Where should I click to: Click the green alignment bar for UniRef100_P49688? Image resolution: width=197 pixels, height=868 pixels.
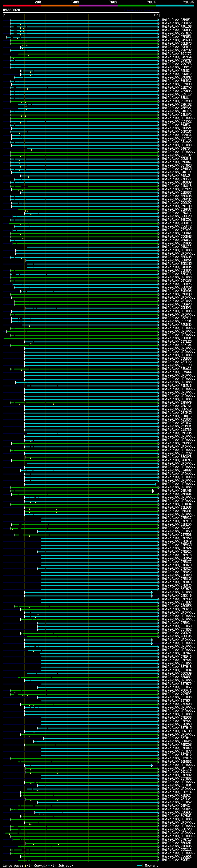[84, 40]
